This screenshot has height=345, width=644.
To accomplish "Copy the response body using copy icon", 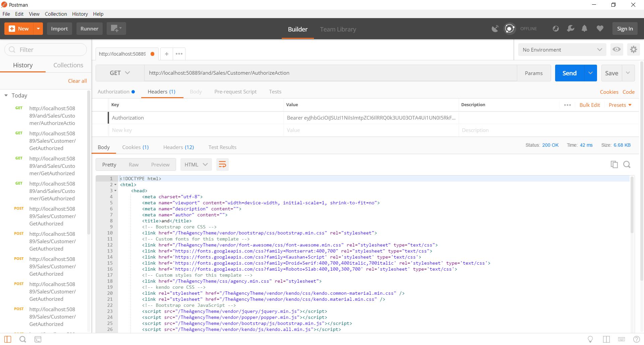I will [x=614, y=164].
